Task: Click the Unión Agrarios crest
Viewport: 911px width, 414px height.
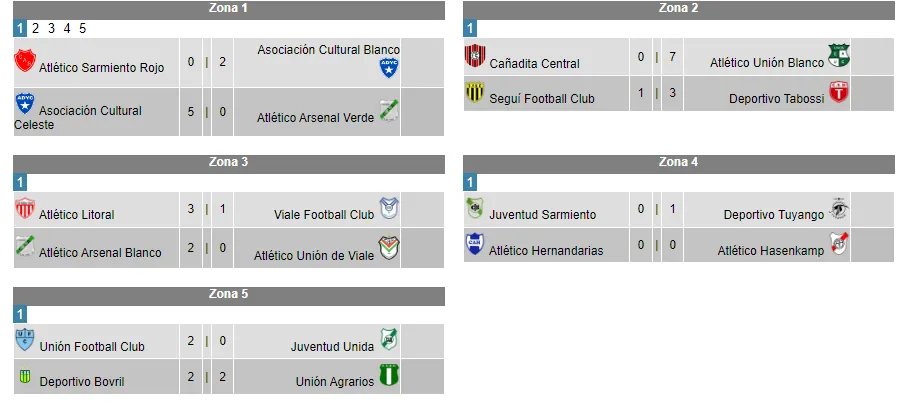Action: [x=388, y=376]
